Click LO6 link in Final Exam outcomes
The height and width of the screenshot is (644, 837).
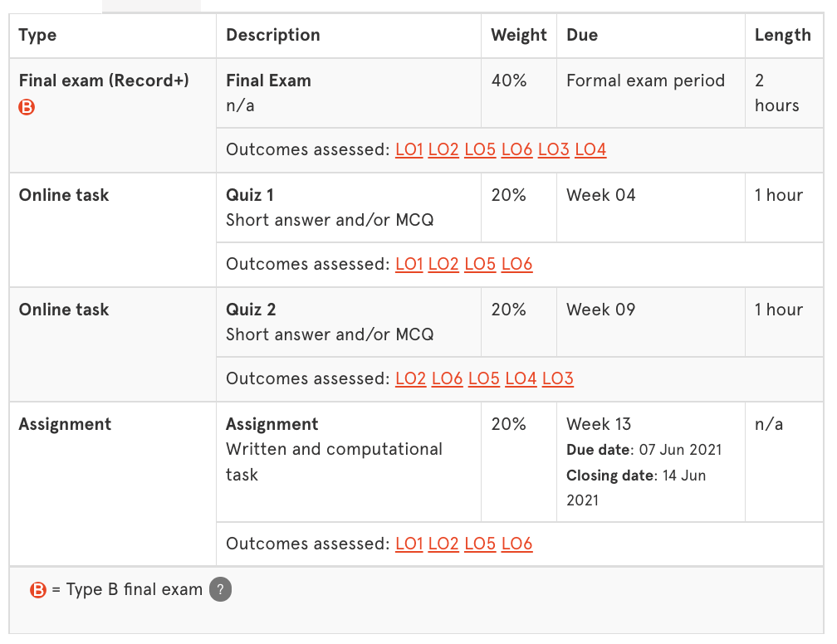click(x=516, y=150)
